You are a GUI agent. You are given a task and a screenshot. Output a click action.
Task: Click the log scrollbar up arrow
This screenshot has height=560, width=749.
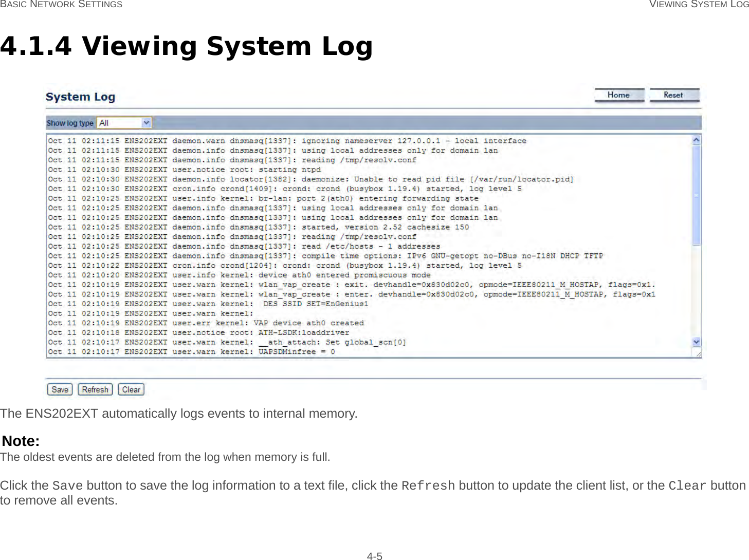[x=697, y=140]
